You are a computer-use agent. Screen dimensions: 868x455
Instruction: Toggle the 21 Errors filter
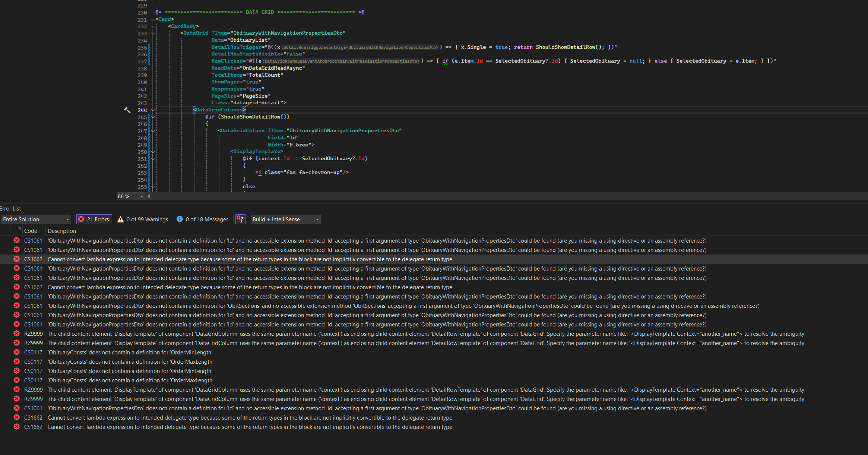tap(94, 219)
